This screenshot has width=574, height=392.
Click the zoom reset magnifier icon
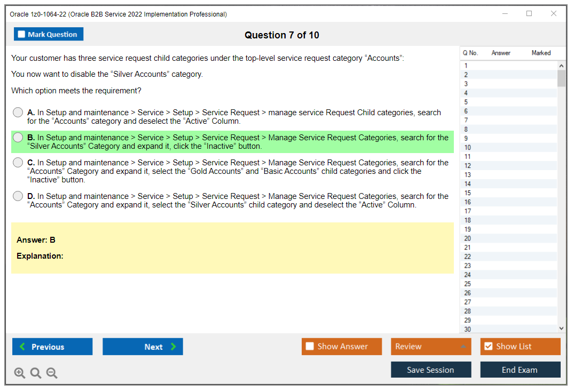coord(36,373)
